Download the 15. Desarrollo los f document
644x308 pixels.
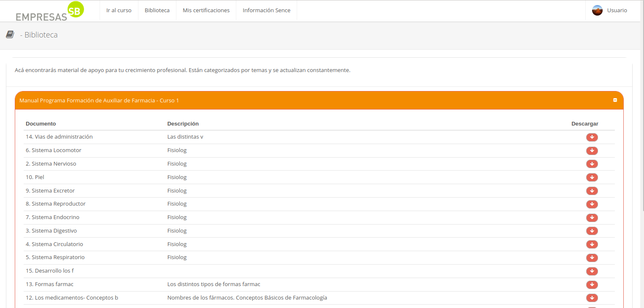(592, 271)
